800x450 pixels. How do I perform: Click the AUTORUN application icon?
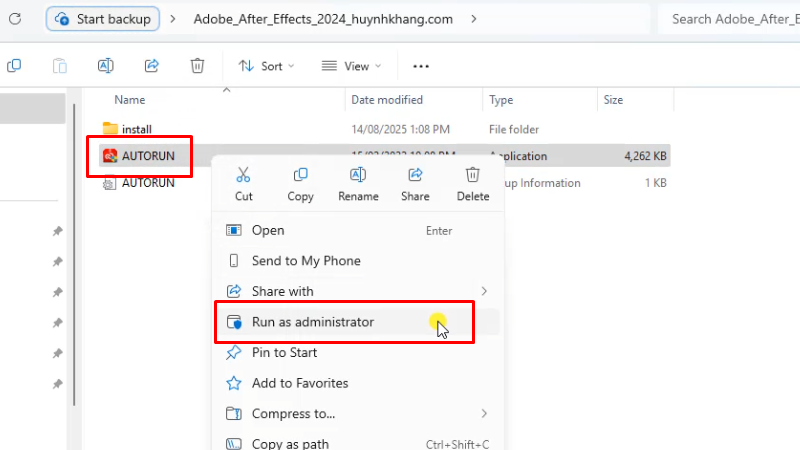110,156
